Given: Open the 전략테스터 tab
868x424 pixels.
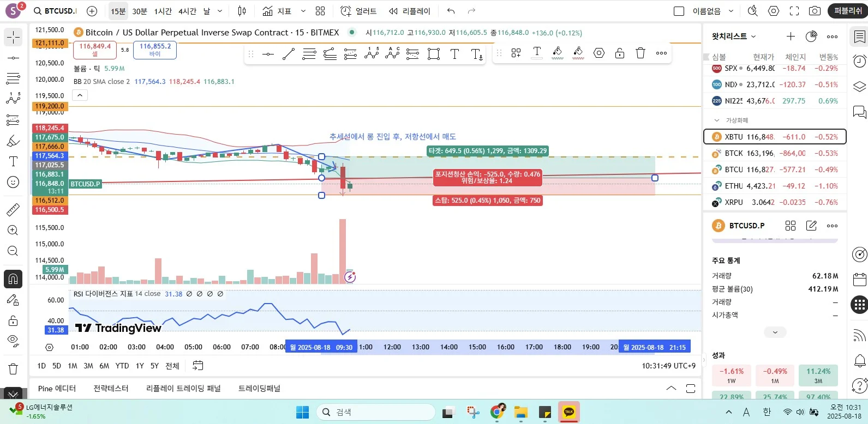Looking at the screenshot, I should pyautogui.click(x=111, y=389).
